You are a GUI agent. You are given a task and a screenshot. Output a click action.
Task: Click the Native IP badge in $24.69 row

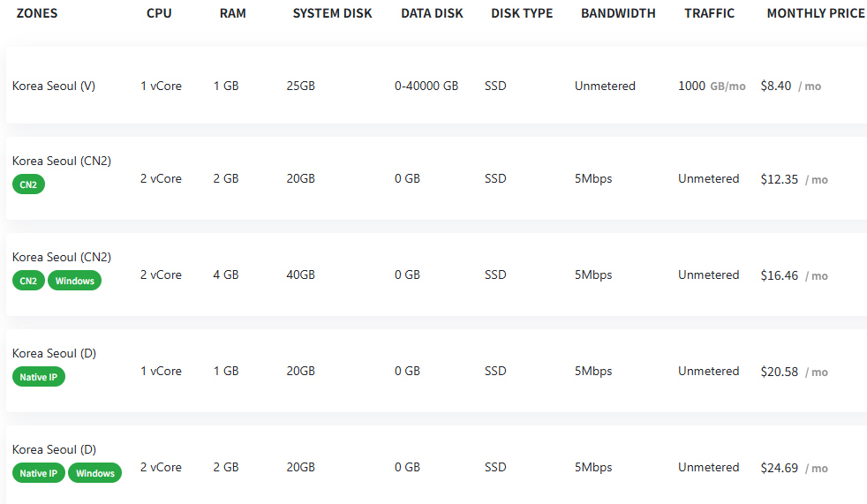[39, 473]
